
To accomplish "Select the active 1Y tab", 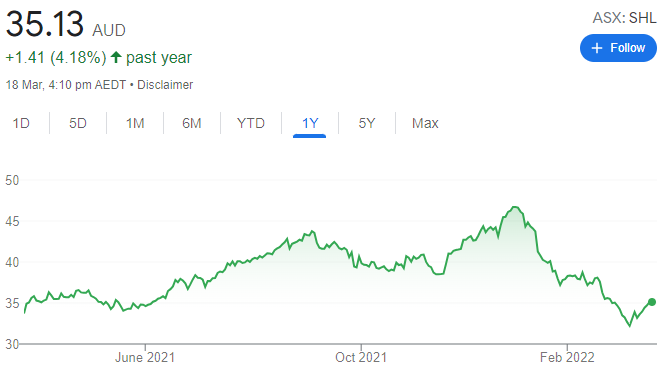I will [310, 123].
